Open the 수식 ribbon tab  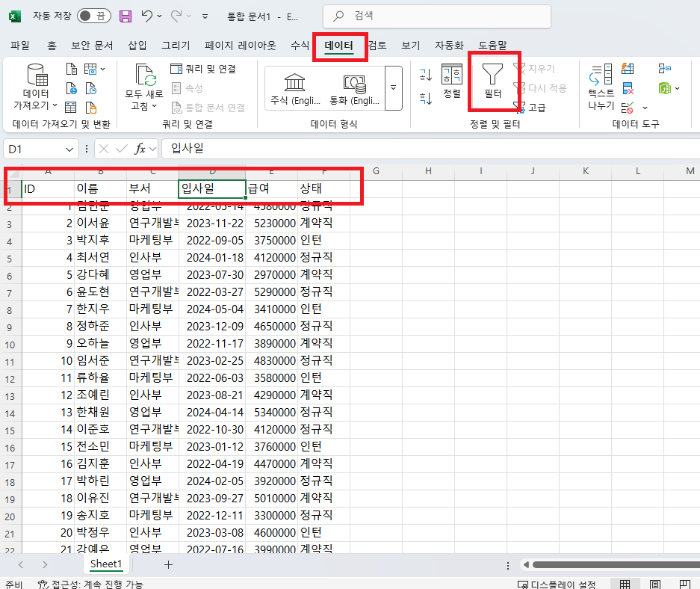point(299,44)
